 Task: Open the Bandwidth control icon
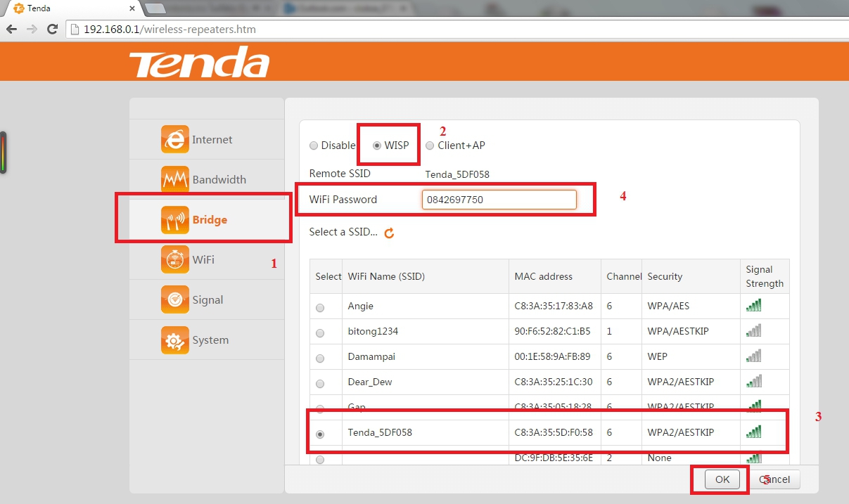175,179
